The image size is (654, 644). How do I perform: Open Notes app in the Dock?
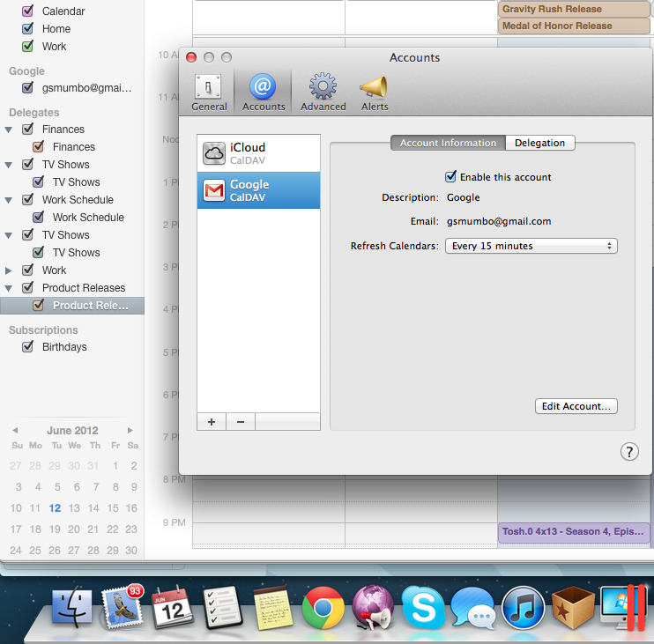272,609
